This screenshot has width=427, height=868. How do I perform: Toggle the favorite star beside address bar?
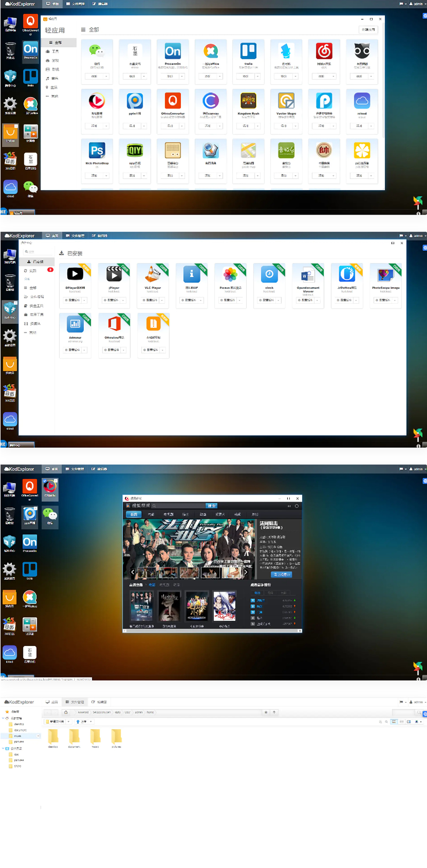coord(266,712)
